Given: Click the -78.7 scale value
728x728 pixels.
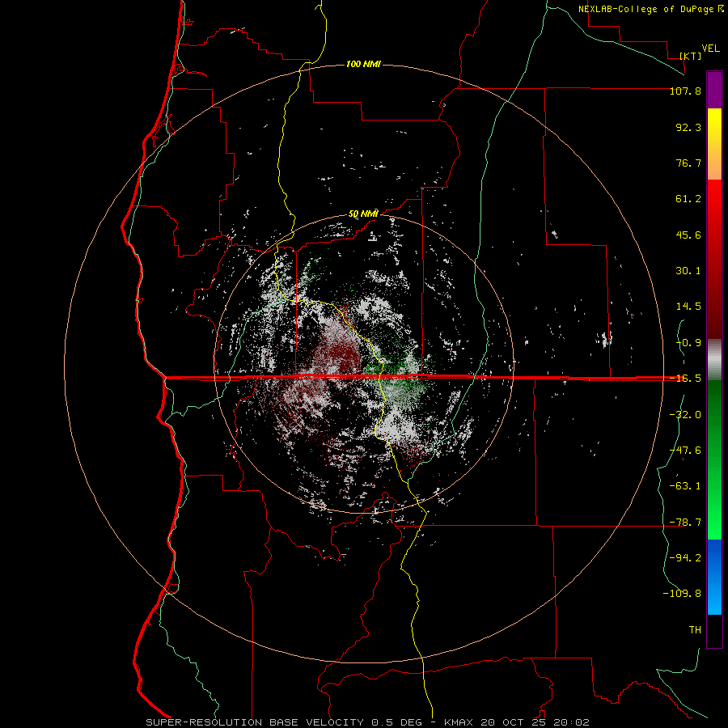Looking at the screenshot, I should coord(685,523).
